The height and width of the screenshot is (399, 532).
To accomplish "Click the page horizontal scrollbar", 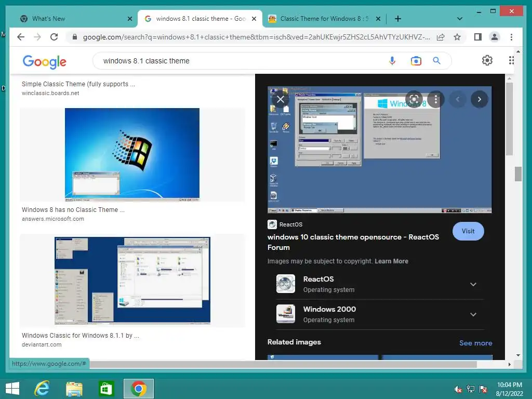I will [x=283, y=364].
